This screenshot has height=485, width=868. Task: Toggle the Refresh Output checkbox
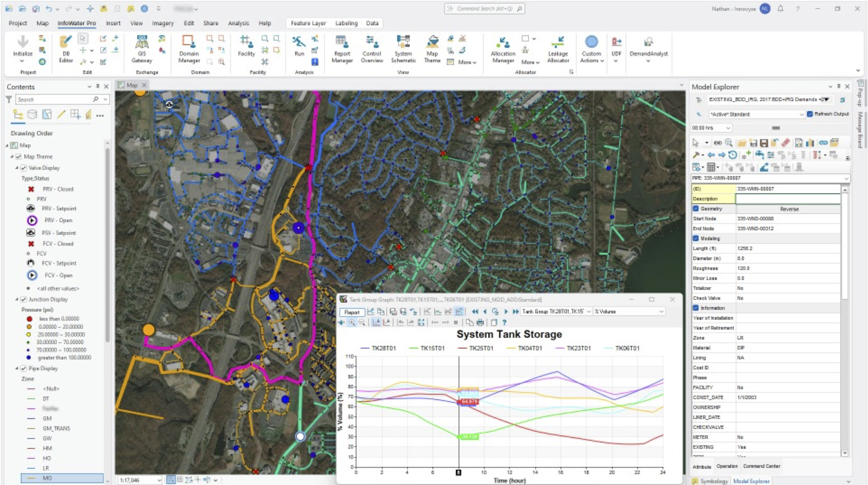(x=810, y=114)
